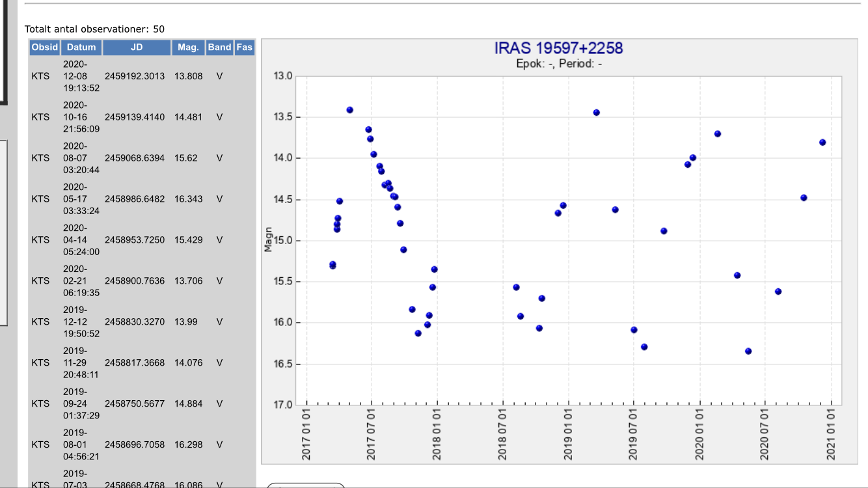Screen dimensions: 868x488
Task: Sort by the Datum column header
Action: click(x=81, y=47)
